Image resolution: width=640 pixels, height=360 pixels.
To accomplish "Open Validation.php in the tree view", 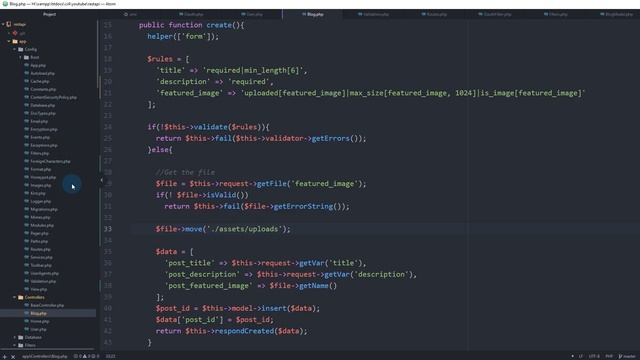I will point(43,281).
